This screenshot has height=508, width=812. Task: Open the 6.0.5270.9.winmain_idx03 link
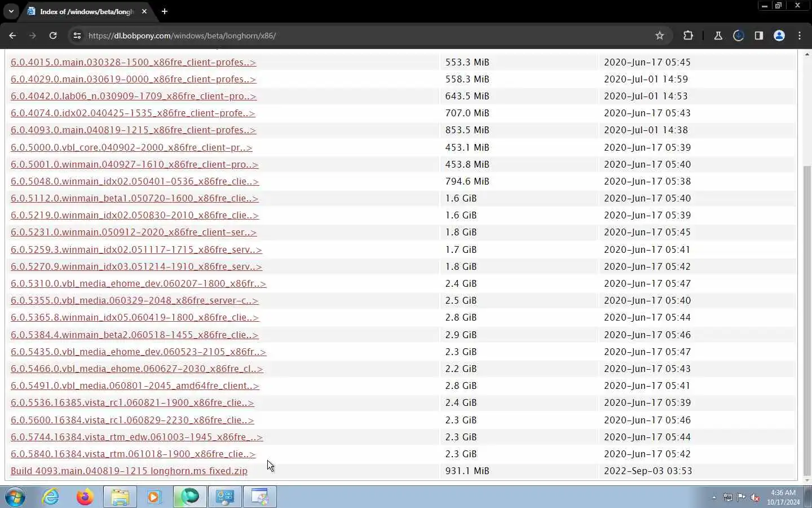(136, 266)
